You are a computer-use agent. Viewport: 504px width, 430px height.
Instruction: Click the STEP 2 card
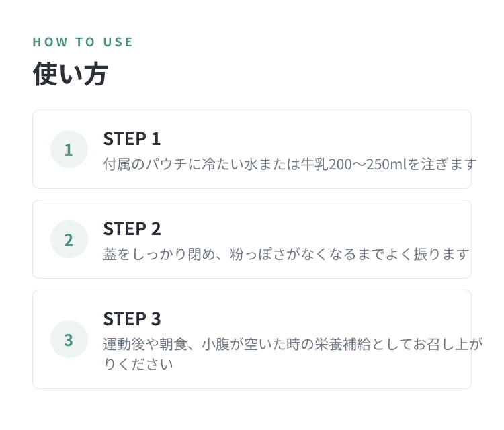point(252,239)
